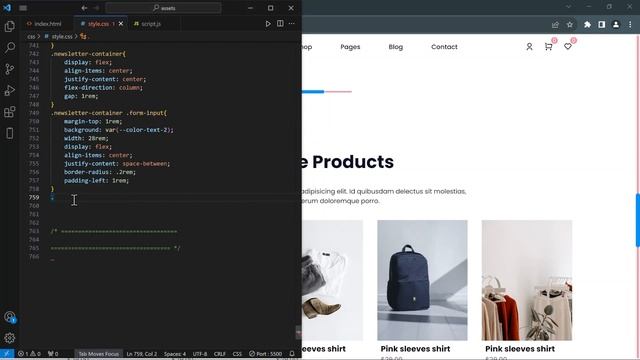The image size is (640, 360).
Task: Click the browser share icon
Action: [555, 25]
